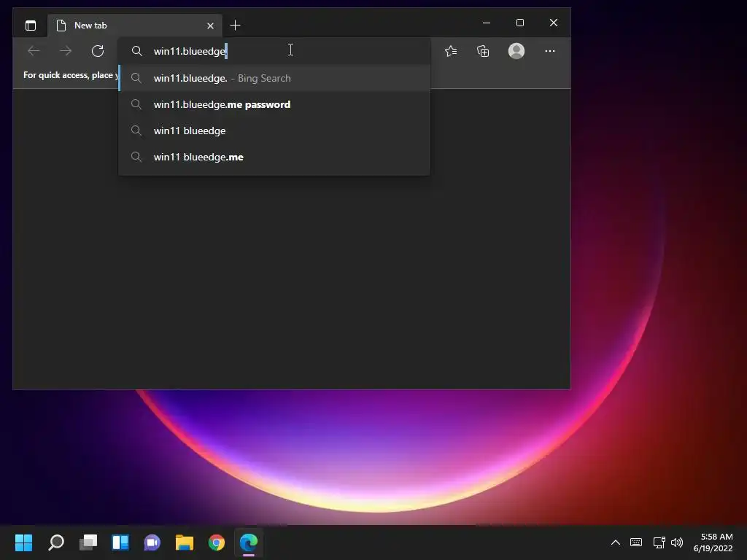Show hidden tray icons chevron
The height and width of the screenshot is (560, 747).
(616, 542)
